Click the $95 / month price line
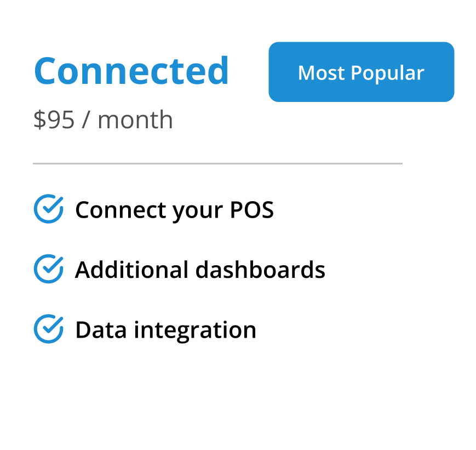Screen dimensions: 476x450 tap(103, 120)
